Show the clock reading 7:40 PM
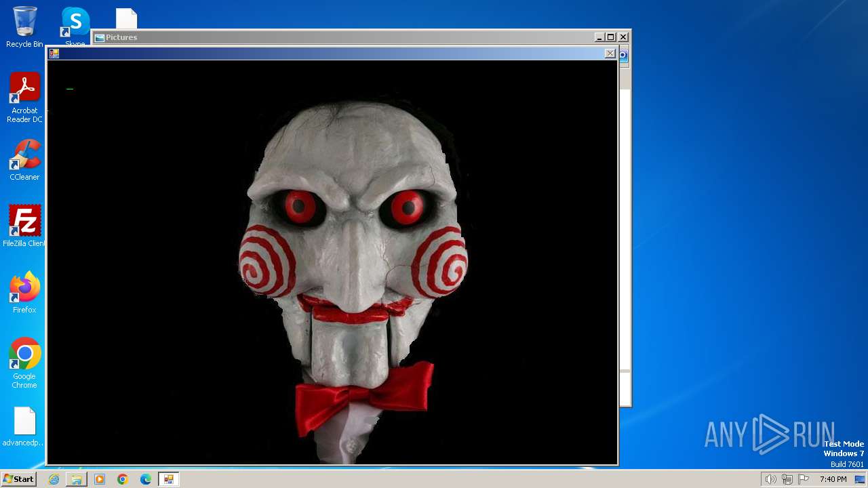868x488 pixels. [833, 479]
